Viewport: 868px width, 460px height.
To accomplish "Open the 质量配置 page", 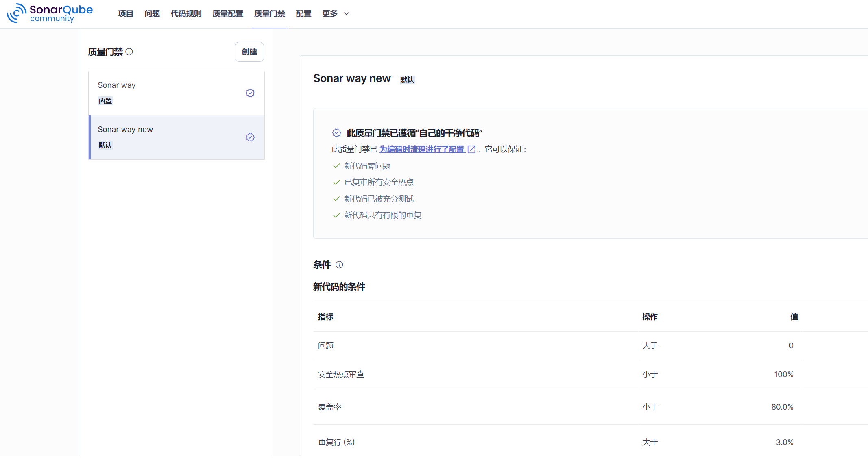I will point(228,14).
